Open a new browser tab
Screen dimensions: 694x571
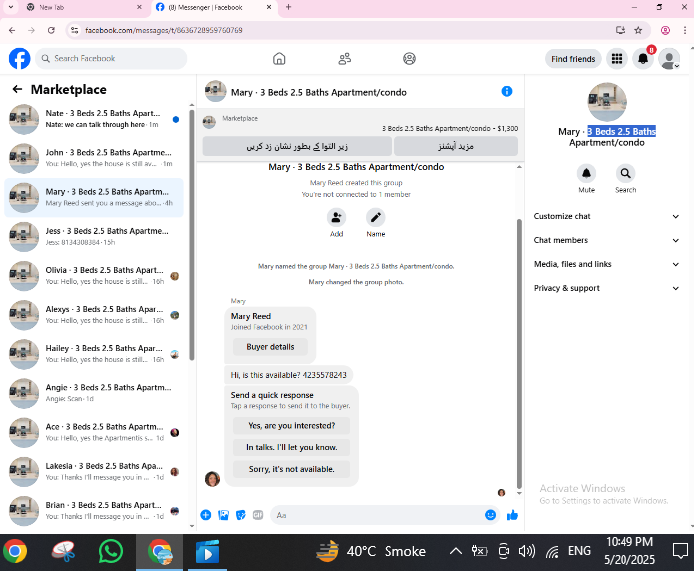coord(289,7)
